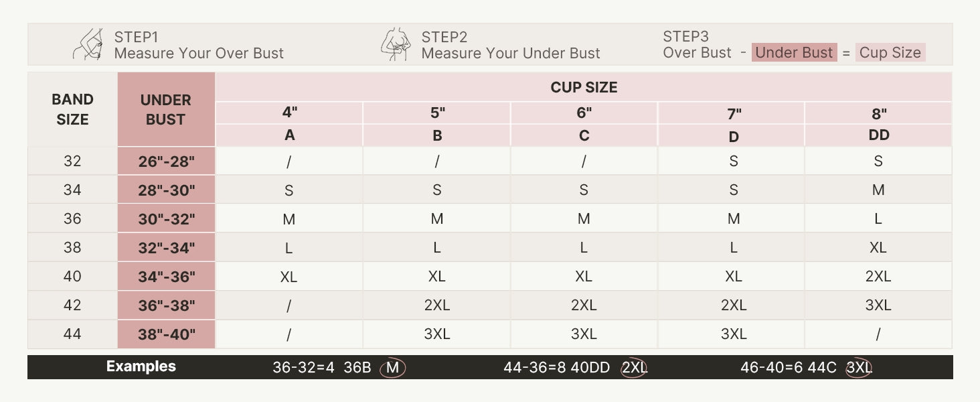Screen dimensions: 980x402
Task: Select the 38"-40" under bust cell
Action: [166, 334]
